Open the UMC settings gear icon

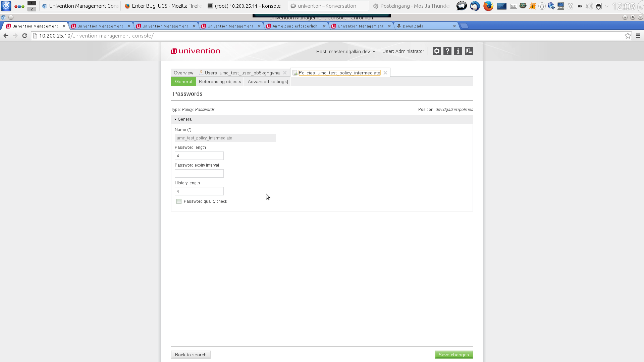pyautogui.click(x=436, y=51)
